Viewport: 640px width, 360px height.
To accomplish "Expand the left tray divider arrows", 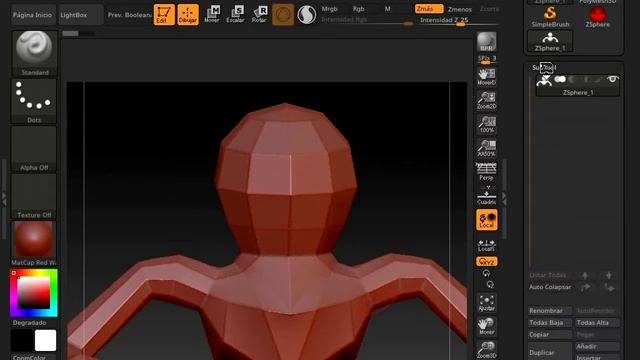I will (4, 199).
